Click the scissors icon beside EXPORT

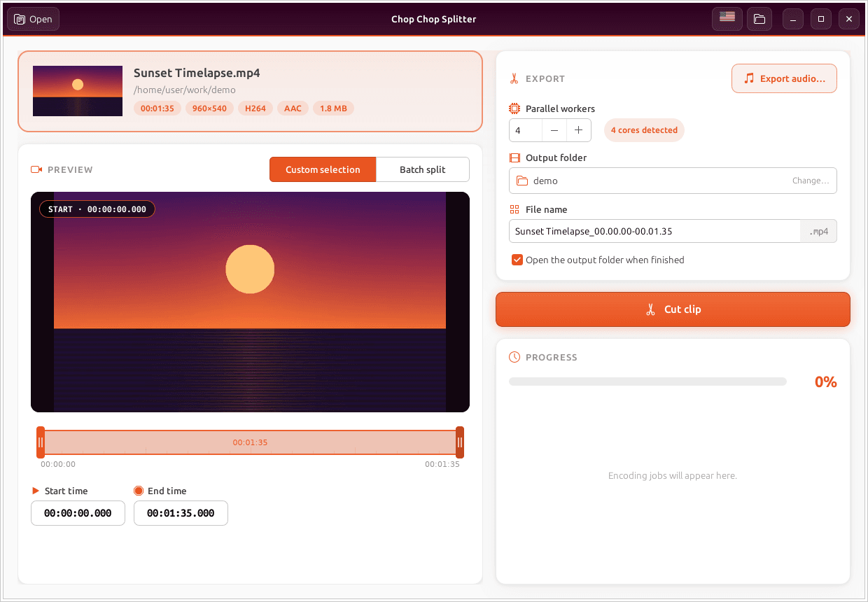pos(514,78)
